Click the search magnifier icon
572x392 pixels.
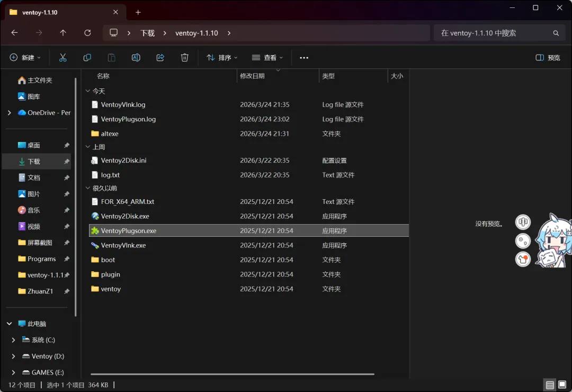click(x=556, y=33)
